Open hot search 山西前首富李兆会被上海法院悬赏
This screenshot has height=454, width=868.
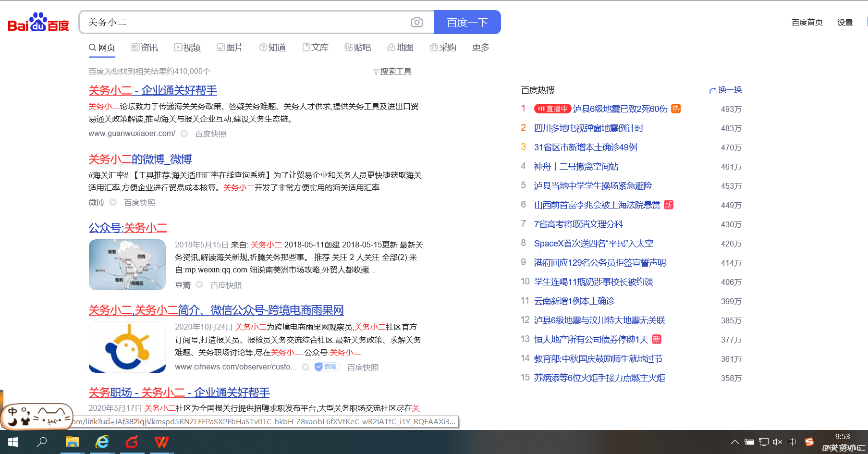tap(597, 205)
